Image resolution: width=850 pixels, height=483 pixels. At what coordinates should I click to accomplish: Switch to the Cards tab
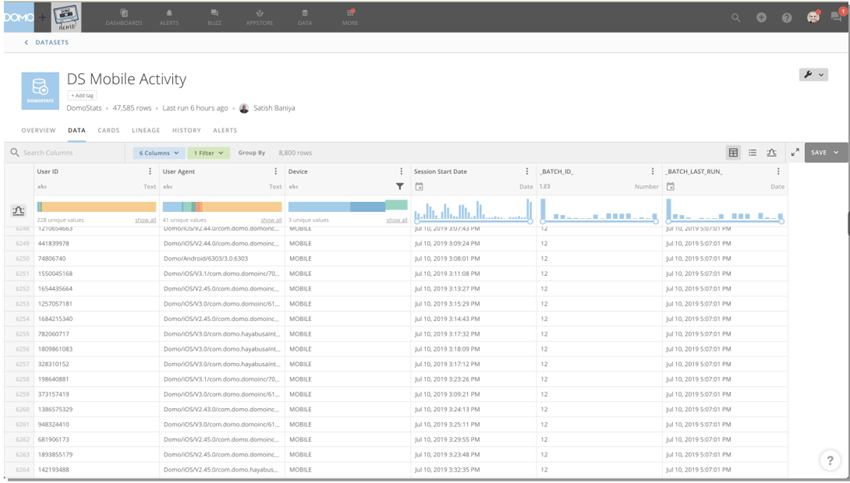tap(108, 131)
